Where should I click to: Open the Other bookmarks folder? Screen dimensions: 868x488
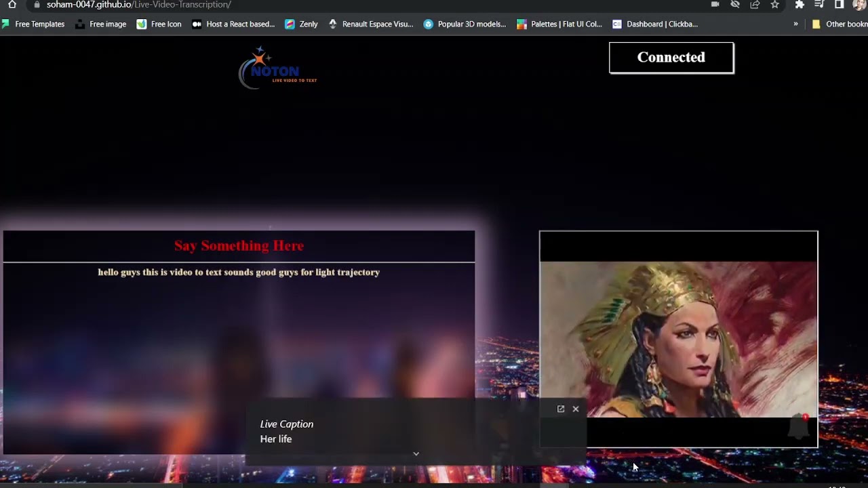(840, 24)
